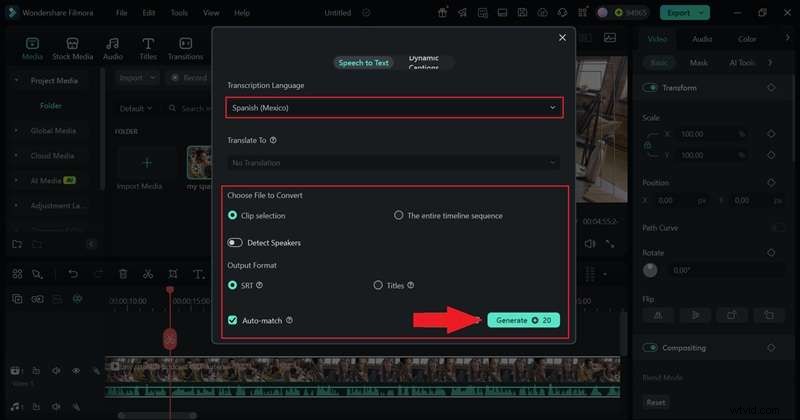Open the Transitions panel icon
Image resolution: width=800 pixels, height=420 pixels.
click(185, 48)
